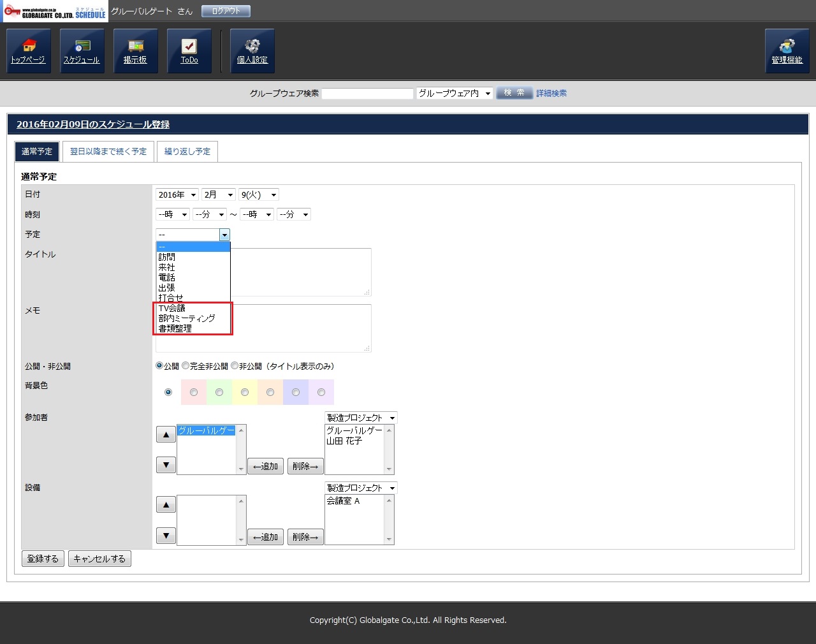This screenshot has height=644, width=816.
Task: Open the 個人設定 personal settings icon
Action: coord(252,51)
